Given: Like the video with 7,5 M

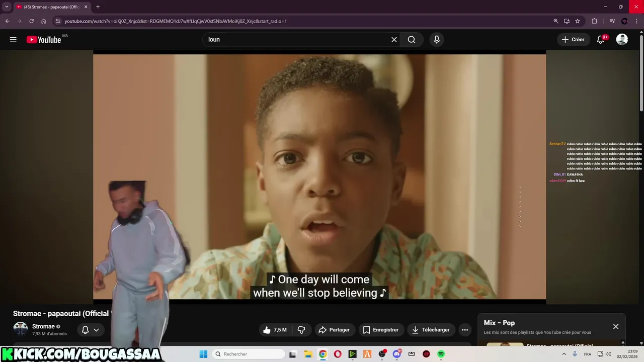Looking at the screenshot, I should pyautogui.click(x=275, y=330).
